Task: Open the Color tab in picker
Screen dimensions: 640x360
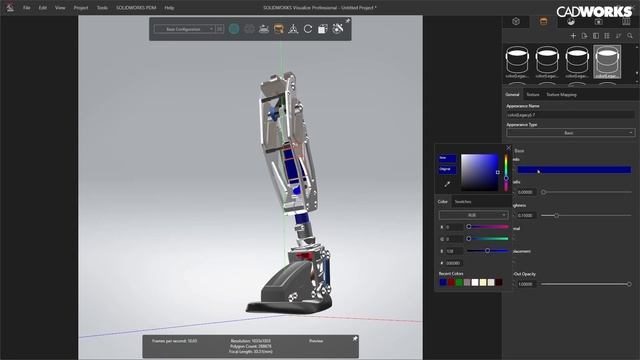Action: 442,202
